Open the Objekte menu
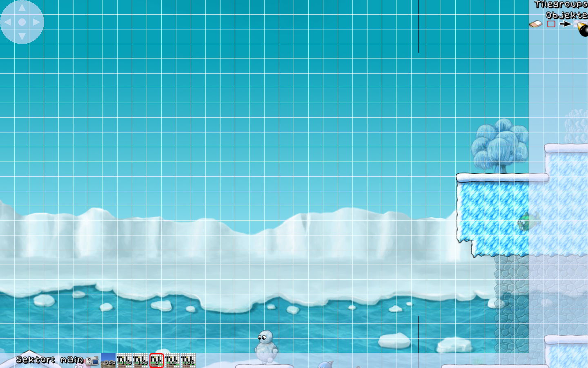Image resolution: width=588 pixels, height=368 pixels. 566,15
